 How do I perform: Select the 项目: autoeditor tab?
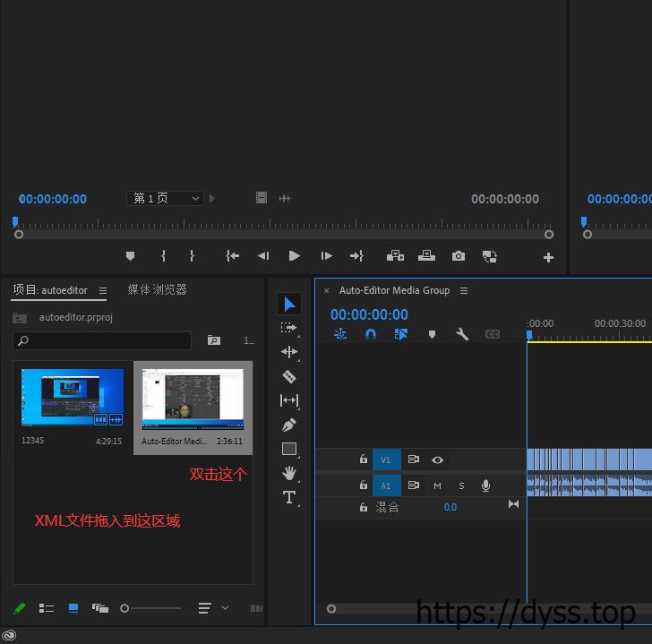coord(50,290)
